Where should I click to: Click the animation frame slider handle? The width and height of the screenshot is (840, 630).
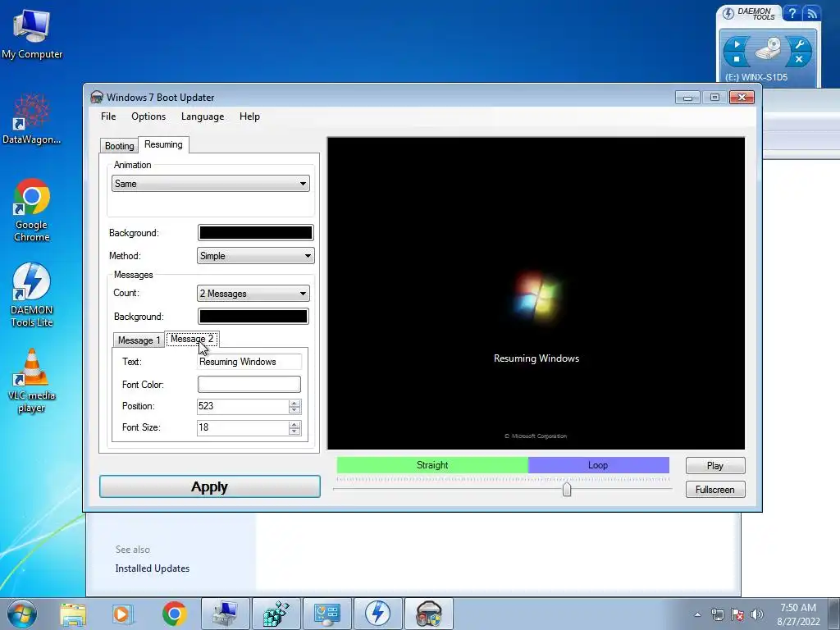(x=567, y=489)
